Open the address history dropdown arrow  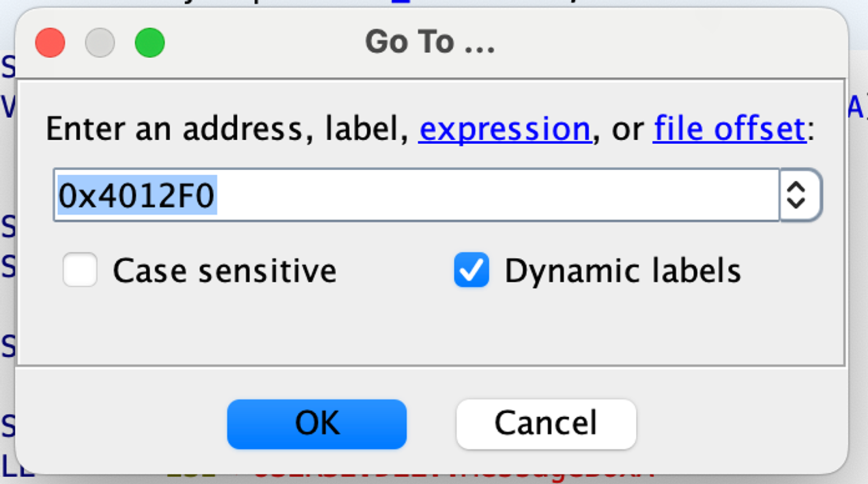797,195
